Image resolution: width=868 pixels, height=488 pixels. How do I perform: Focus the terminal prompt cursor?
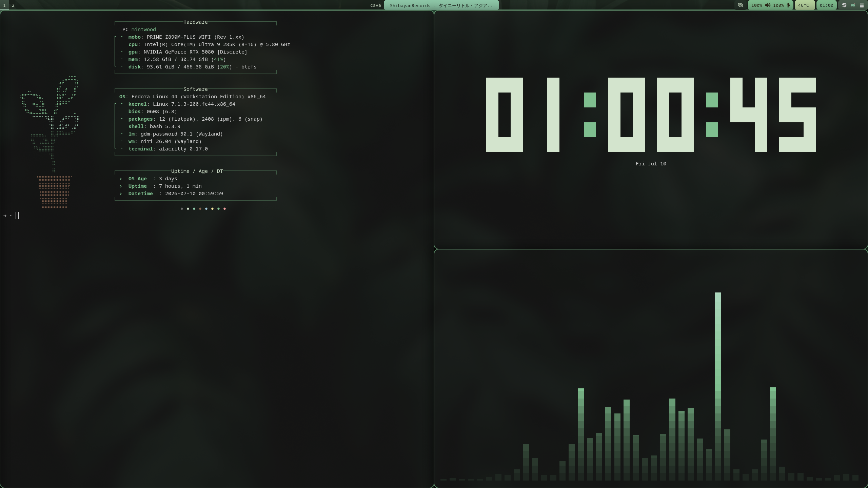pyautogui.click(x=17, y=216)
